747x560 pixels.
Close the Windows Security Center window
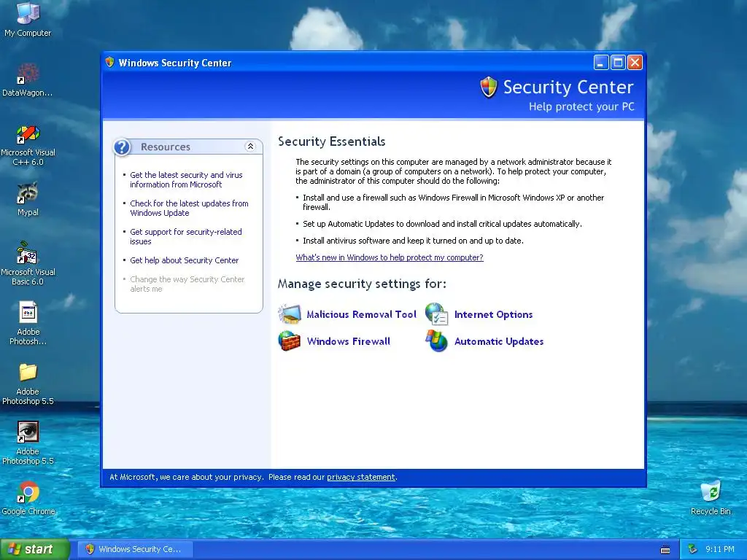click(x=635, y=63)
